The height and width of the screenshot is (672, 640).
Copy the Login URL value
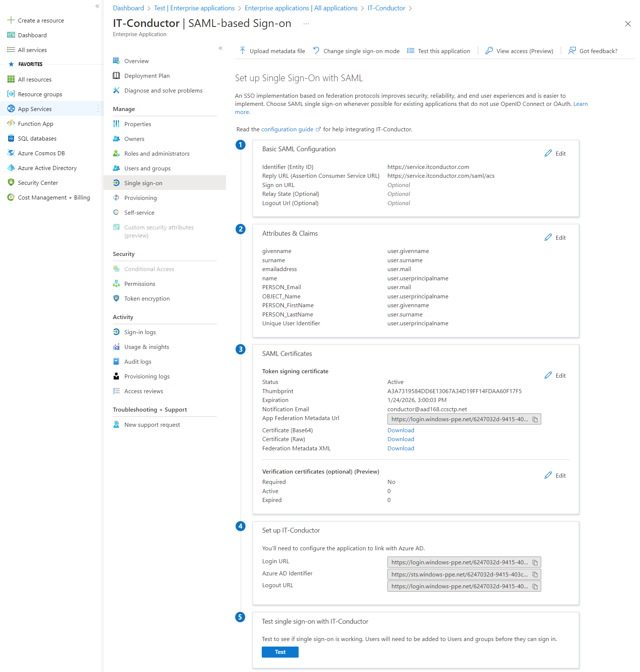pos(535,562)
